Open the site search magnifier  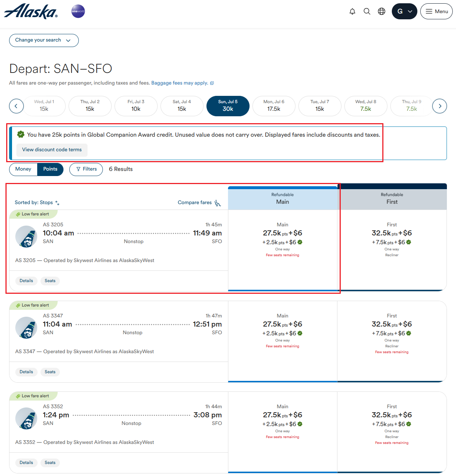tap(367, 11)
